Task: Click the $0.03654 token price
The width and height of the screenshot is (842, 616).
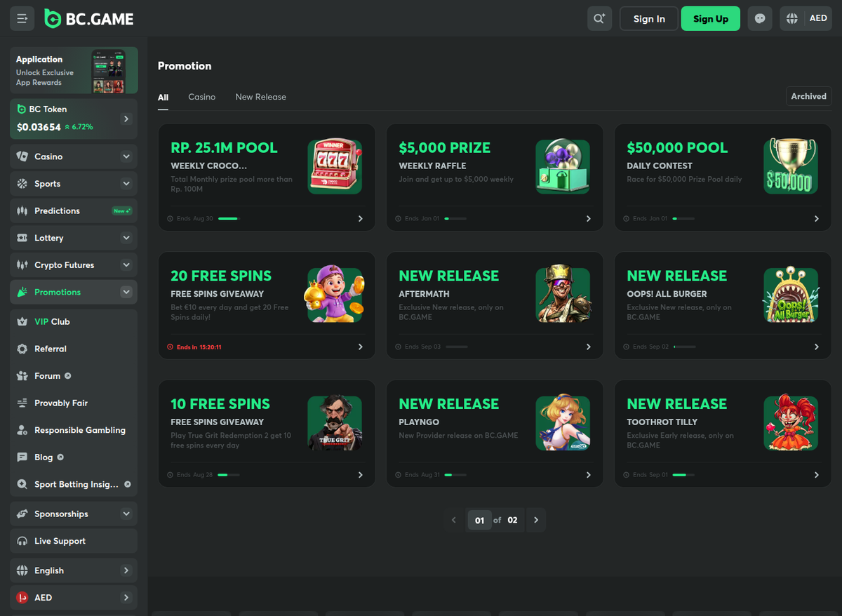Action: tap(39, 127)
